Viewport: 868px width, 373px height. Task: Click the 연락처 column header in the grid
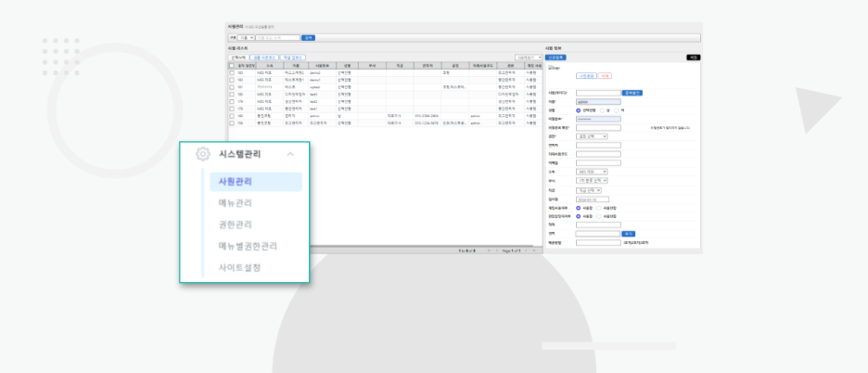pos(428,65)
